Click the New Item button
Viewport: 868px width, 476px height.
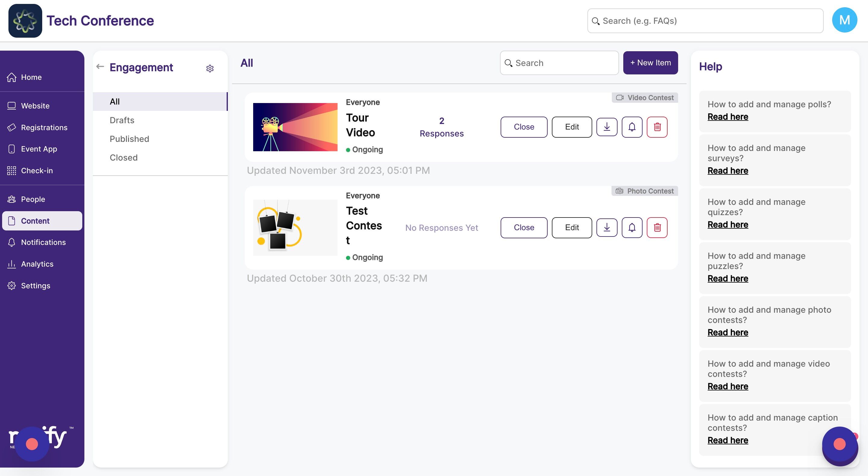(x=650, y=63)
